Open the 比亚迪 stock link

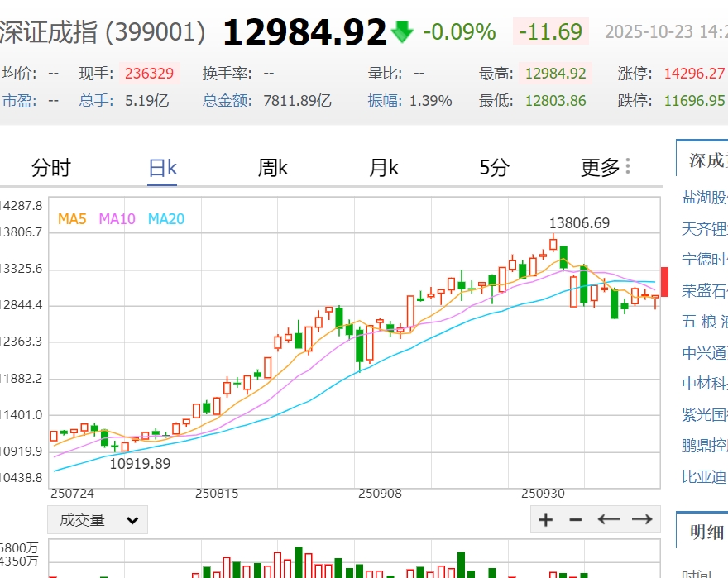704,476
